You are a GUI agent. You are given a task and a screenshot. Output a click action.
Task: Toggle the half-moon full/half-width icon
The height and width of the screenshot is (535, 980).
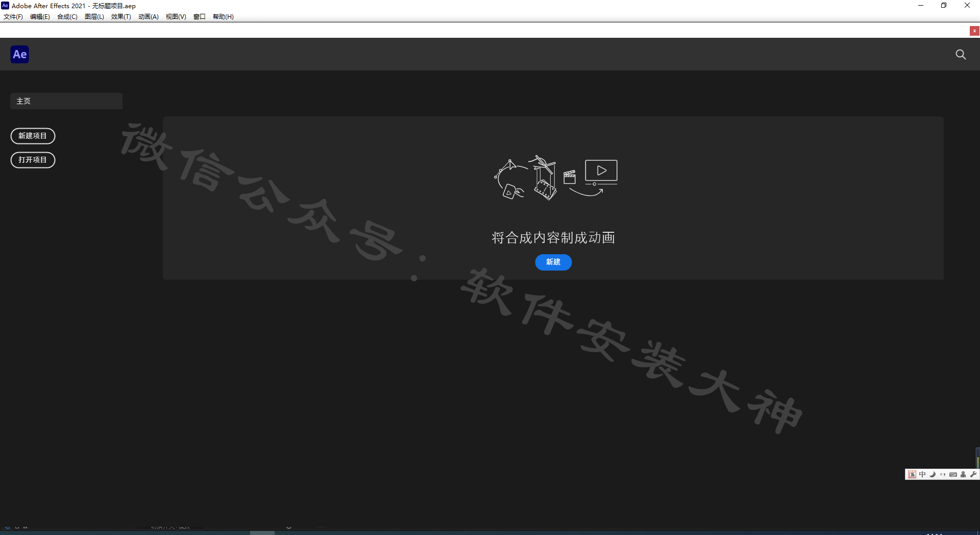click(933, 474)
